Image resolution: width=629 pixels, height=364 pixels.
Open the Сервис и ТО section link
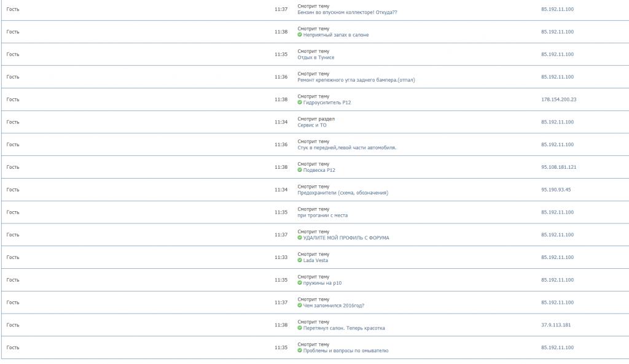coord(311,125)
